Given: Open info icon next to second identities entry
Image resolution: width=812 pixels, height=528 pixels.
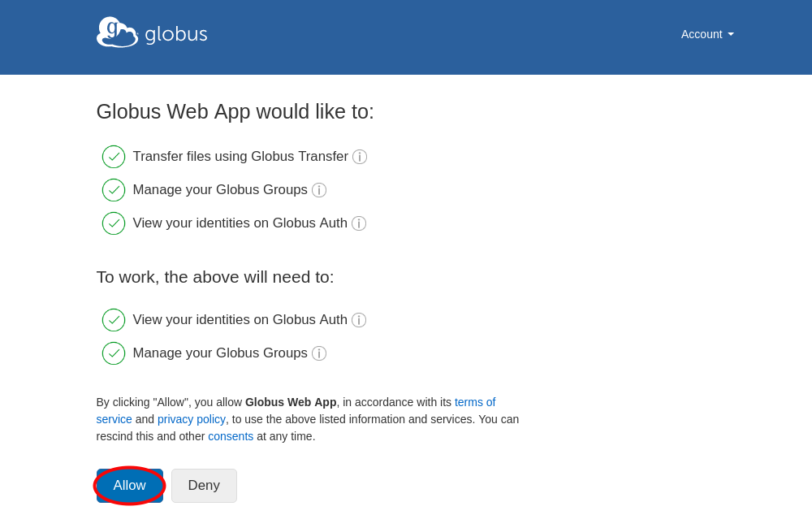Looking at the screenshot, I should [x=359, y=320].
